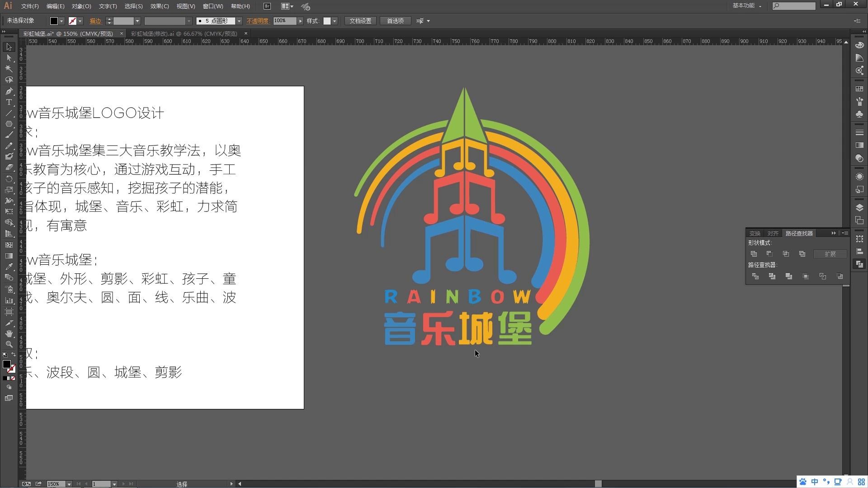Select the Zoom tool in toolbox

(9, 344)
